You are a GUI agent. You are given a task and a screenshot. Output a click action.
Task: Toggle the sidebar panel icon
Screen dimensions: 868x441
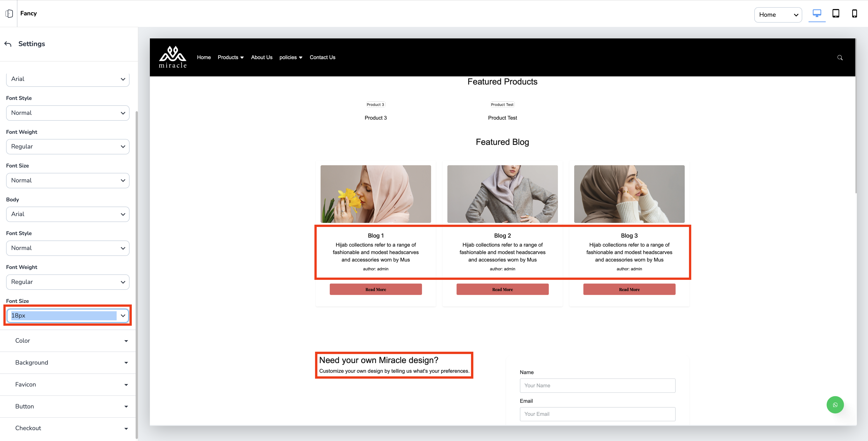point(9,14)
